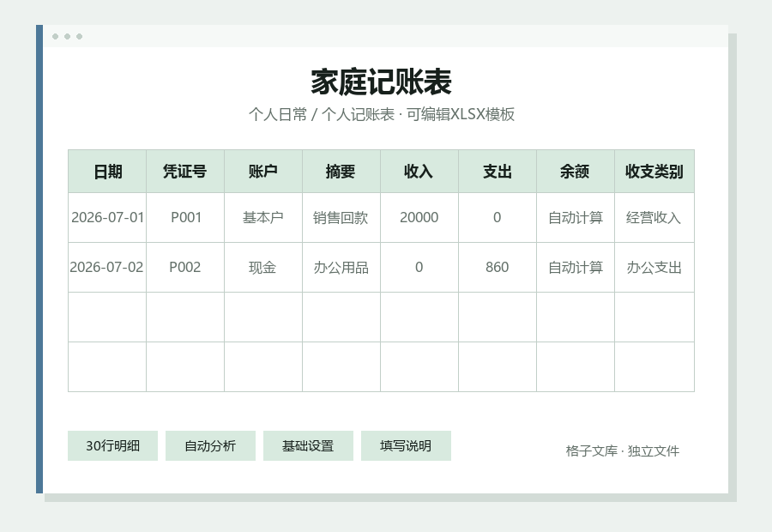Screen dimensions: 772x532
Task: Select the 余额 column header
Action: pos(576,172)
